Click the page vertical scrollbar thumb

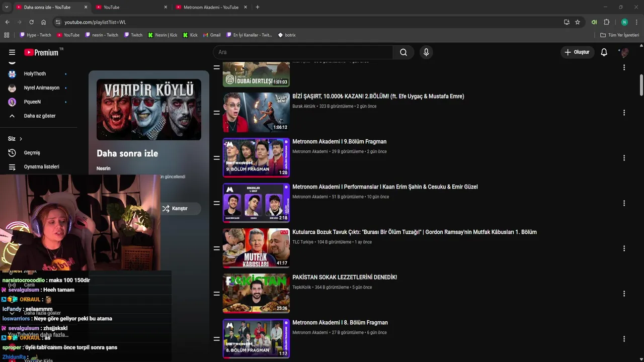641,84
